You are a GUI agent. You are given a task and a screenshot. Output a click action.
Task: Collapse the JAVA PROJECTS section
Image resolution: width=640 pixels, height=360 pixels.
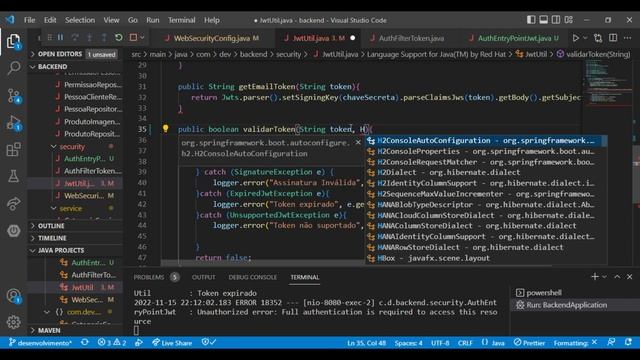76,250
